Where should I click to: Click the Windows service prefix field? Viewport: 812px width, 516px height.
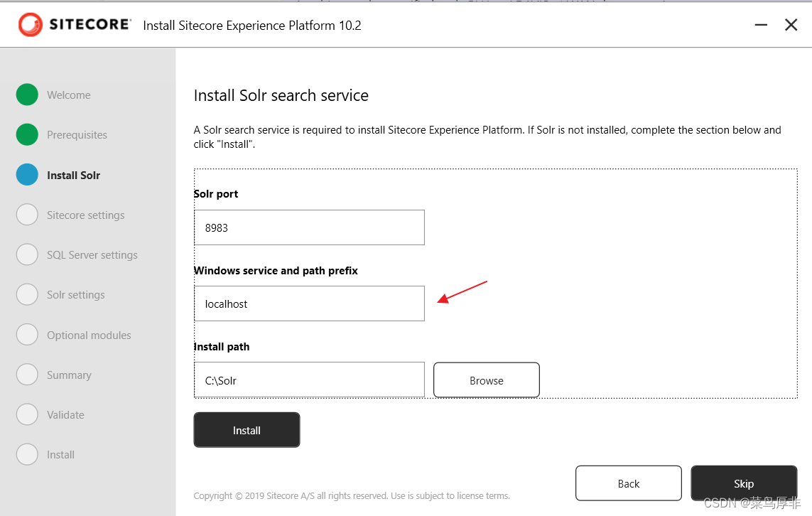(x=309, y=303)
